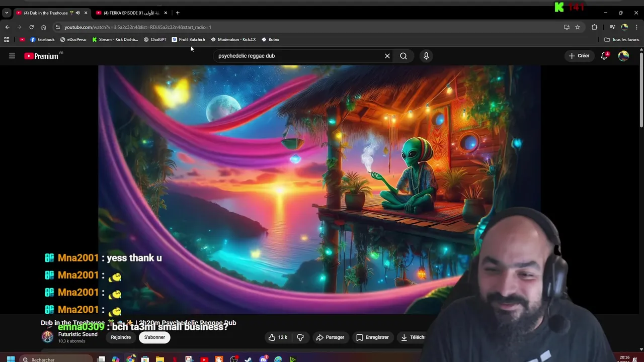644x362 pixels.
Task: Subscribe with the S'abonner button
Action: tap(154, 337)
